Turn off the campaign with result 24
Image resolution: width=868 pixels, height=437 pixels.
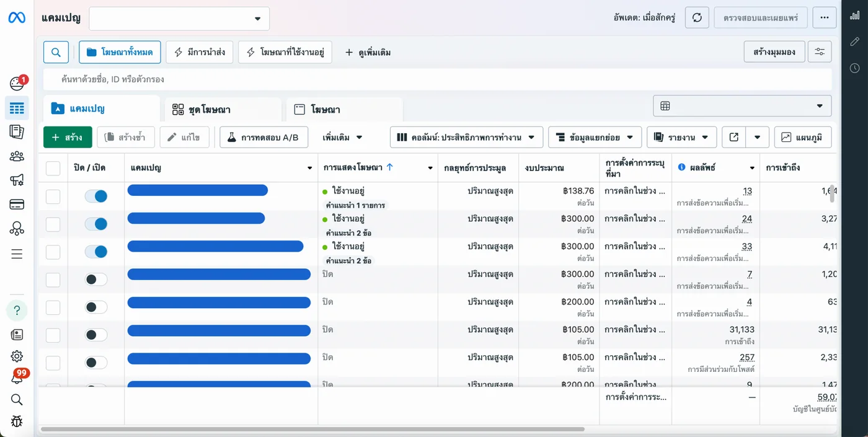coord(96,224)
